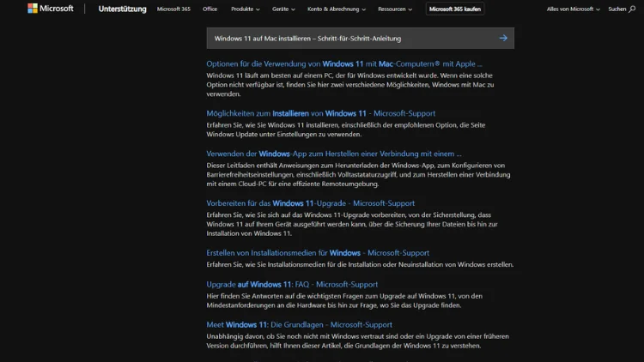
Task: Open the Microsoft 365 menu item
Action: tap(173, 9)
